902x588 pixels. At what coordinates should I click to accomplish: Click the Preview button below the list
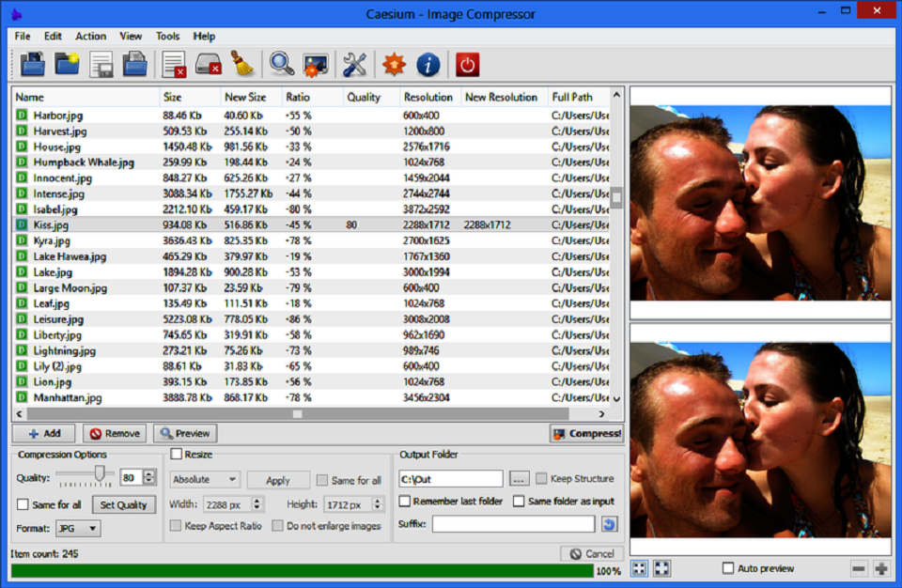(x=185, y=433)
